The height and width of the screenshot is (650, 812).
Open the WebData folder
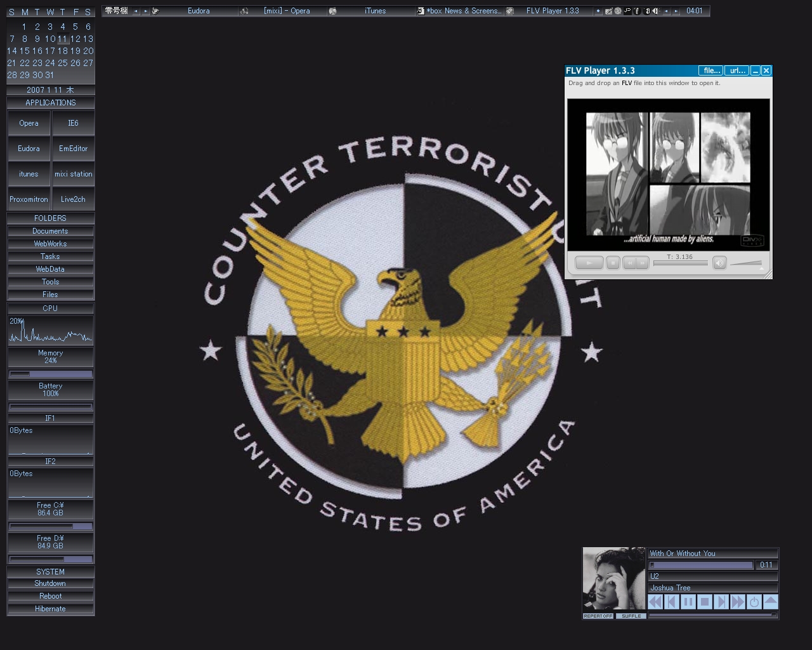[50, 269]
